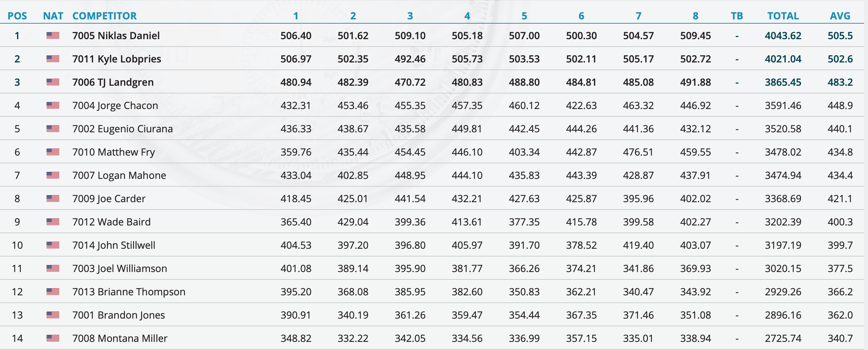Click the COMPETITOR column header
This screenshot has width=868, height=350.
click(x=104, y=16)
